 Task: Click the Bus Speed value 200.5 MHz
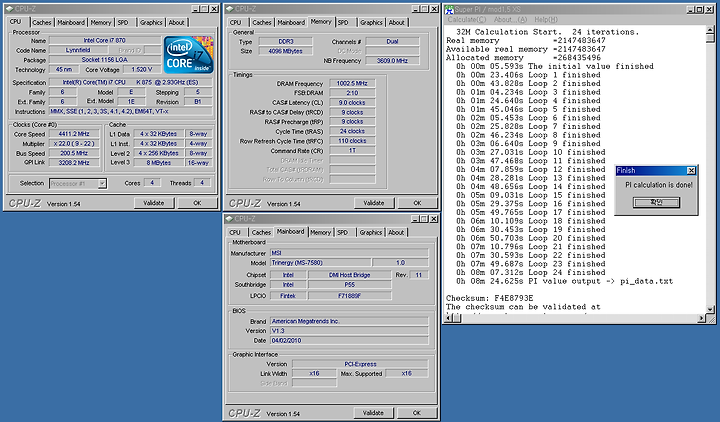tap(73, 153)
